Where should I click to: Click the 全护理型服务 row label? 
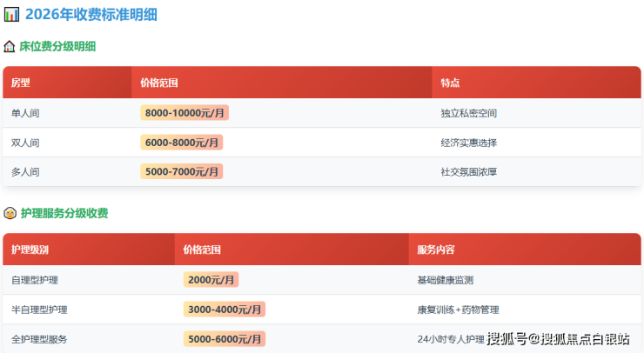39,339
